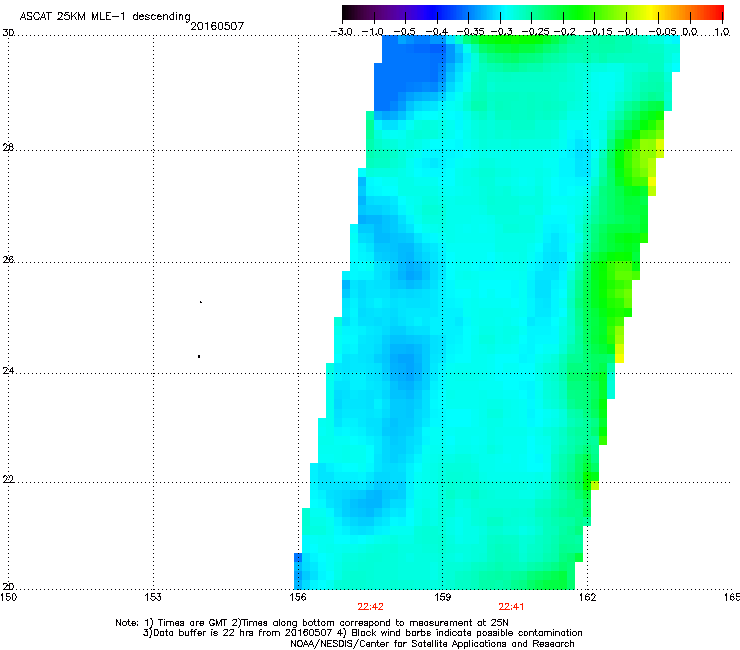Click the longitude label 150
The image size is (740, 650).
[x=9, y=597]
